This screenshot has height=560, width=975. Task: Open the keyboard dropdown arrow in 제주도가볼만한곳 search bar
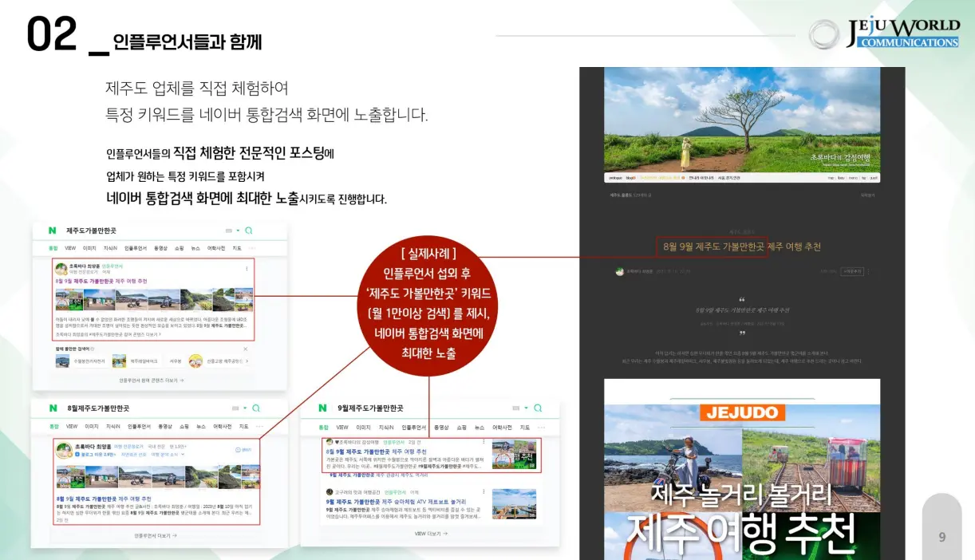[x=238, y=231]
